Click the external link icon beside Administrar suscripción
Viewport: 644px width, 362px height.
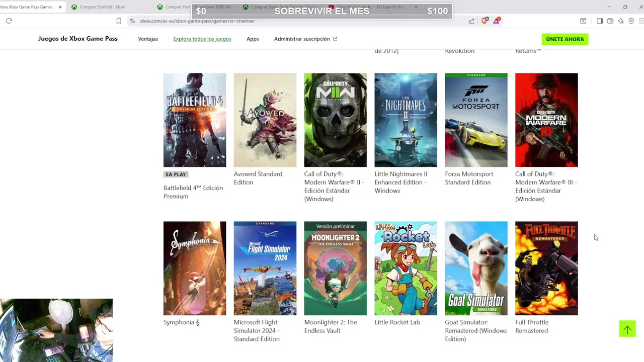(335, 39)
